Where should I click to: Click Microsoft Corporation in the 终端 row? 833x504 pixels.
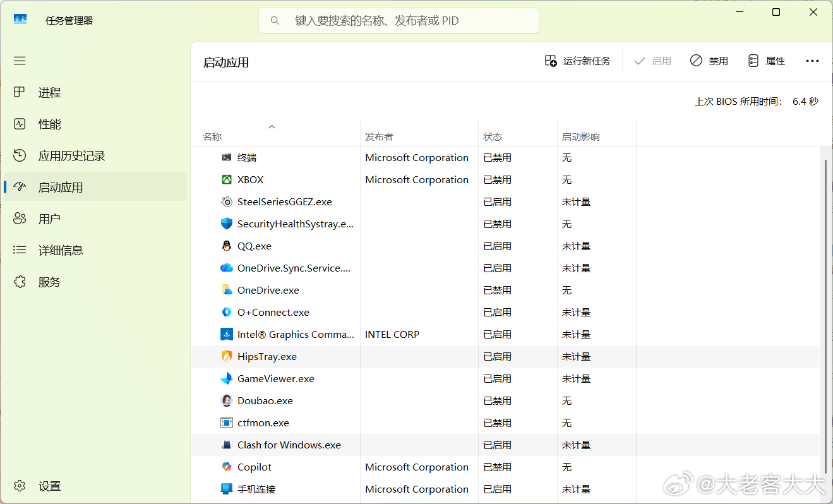[417, 157]
